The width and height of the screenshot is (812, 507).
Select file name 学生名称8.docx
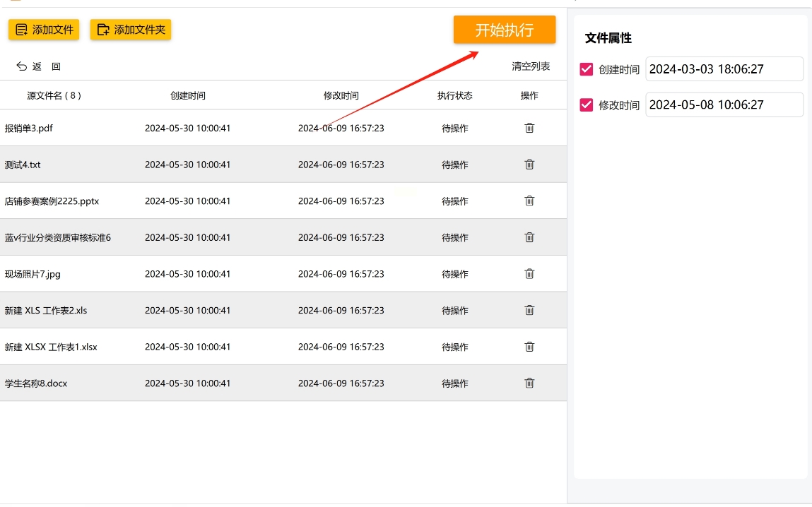click(36, 383)
